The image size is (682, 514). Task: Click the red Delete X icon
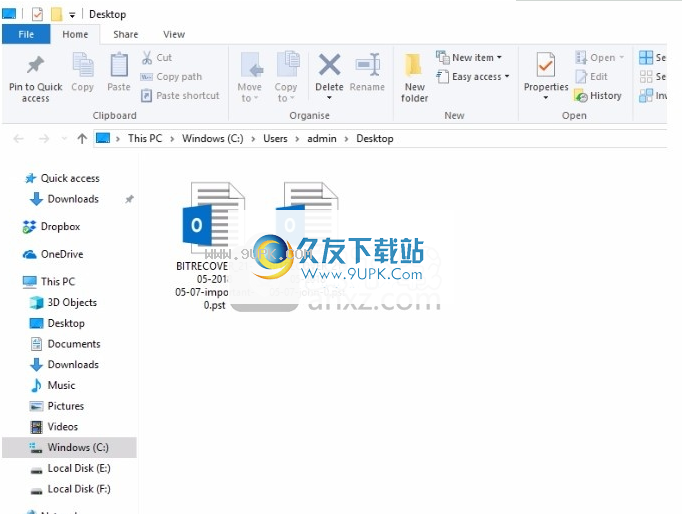pos(329,64)
